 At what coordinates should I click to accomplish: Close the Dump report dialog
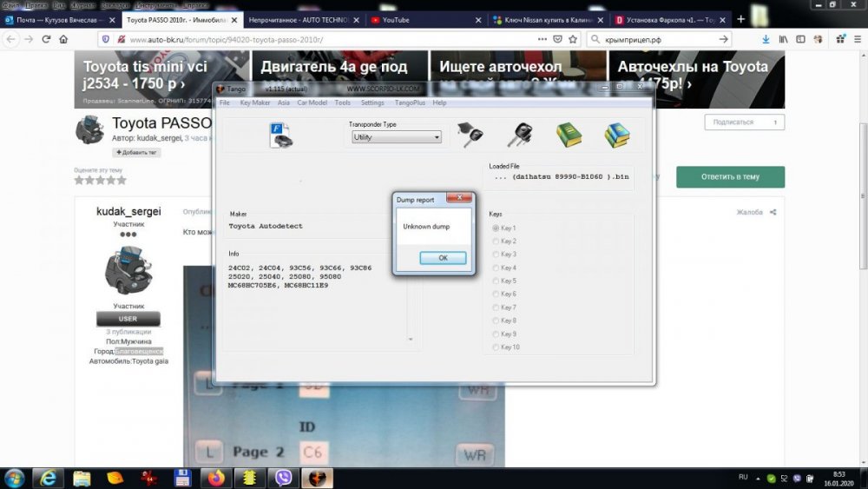459,198
